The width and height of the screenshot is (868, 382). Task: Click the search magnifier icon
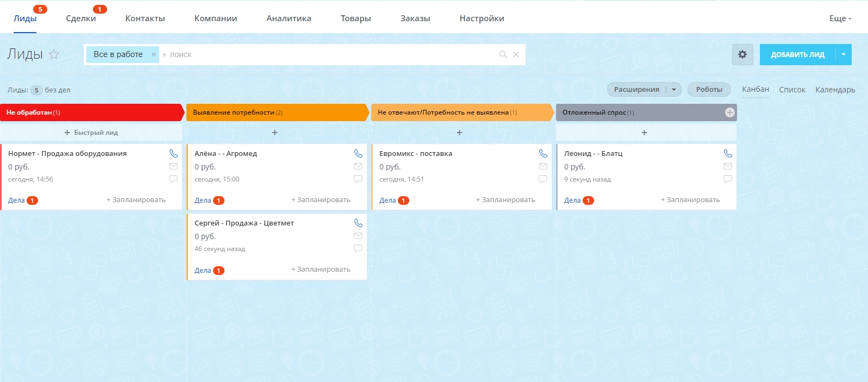click(503, 54)
